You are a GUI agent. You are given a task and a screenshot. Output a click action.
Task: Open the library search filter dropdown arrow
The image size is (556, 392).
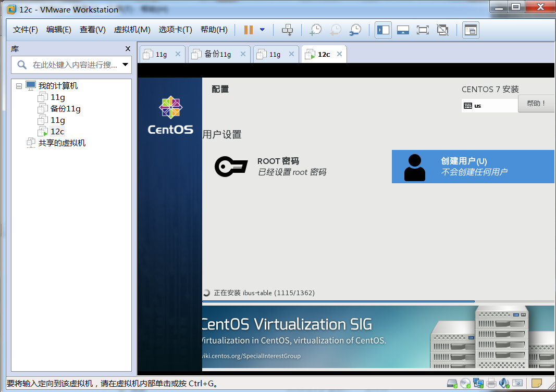click(x=125, y=65)
